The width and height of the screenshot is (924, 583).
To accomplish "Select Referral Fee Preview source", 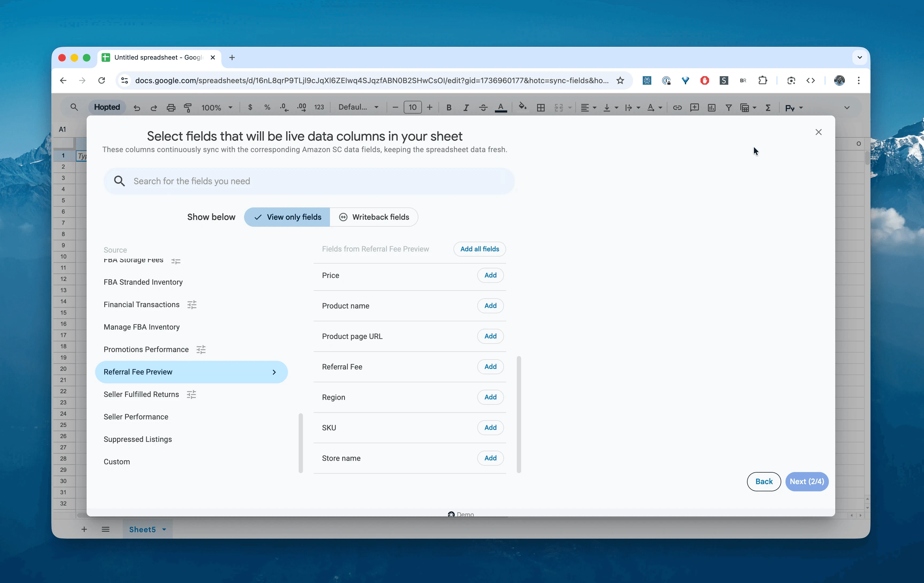I will click(x=191, y=372).
